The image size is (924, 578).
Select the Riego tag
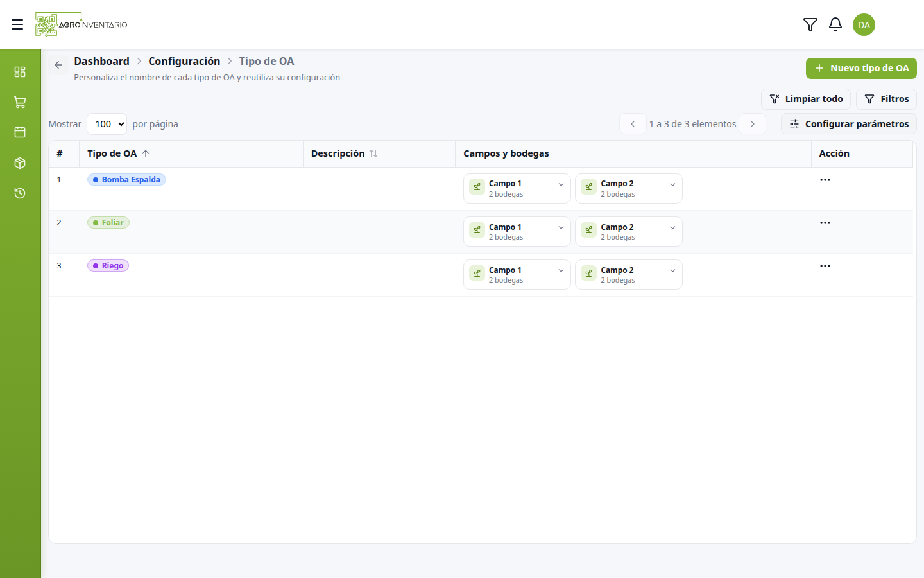(108, 266)
